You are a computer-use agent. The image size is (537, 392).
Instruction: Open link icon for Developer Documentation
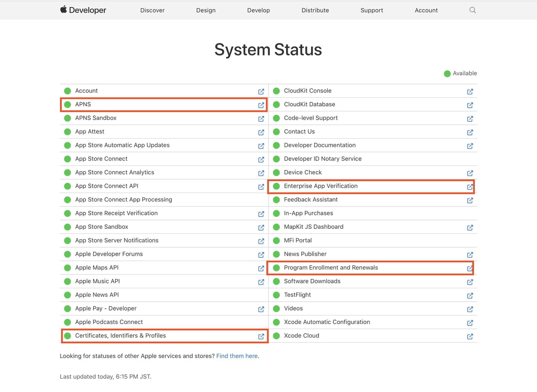tap(470, 146)
